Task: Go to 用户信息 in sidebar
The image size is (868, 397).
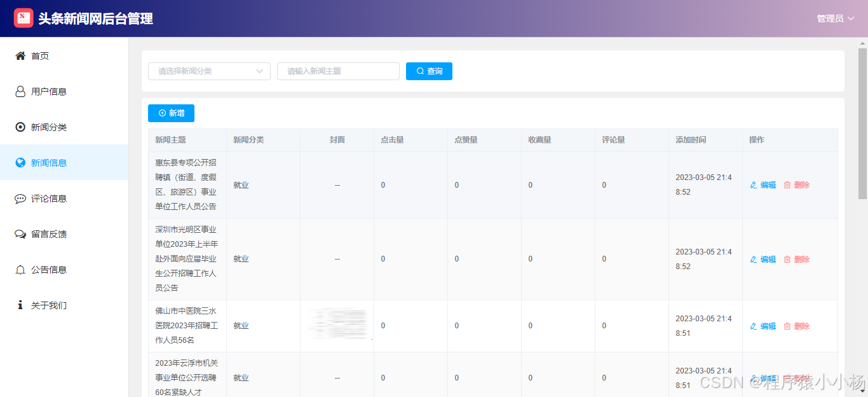Action: coord(64,92)
